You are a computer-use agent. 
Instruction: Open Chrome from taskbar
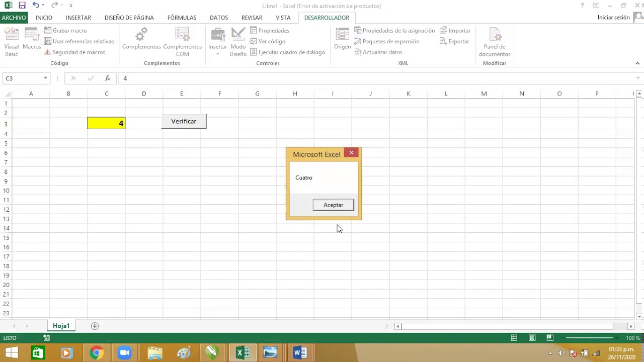click(97, 353)
